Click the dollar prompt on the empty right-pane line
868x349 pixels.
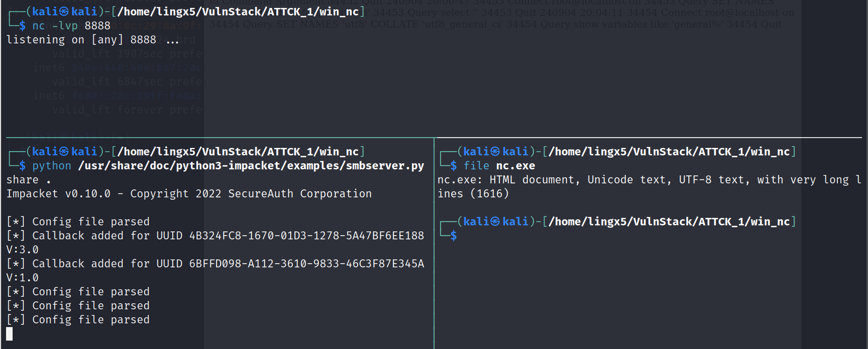(x=454, y=236)
